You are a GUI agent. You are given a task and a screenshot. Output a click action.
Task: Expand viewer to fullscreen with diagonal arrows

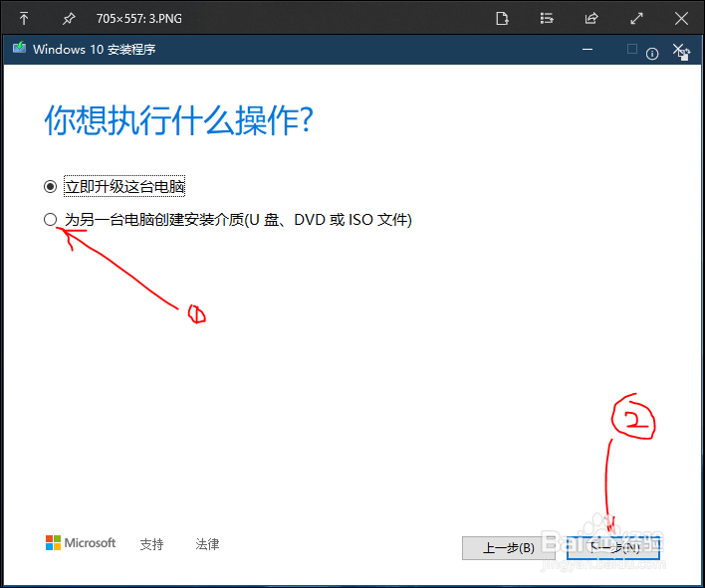636,19
